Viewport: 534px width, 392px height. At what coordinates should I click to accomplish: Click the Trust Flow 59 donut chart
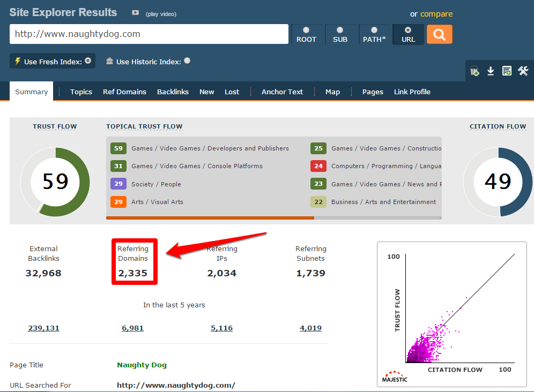(x=55, y=182)
